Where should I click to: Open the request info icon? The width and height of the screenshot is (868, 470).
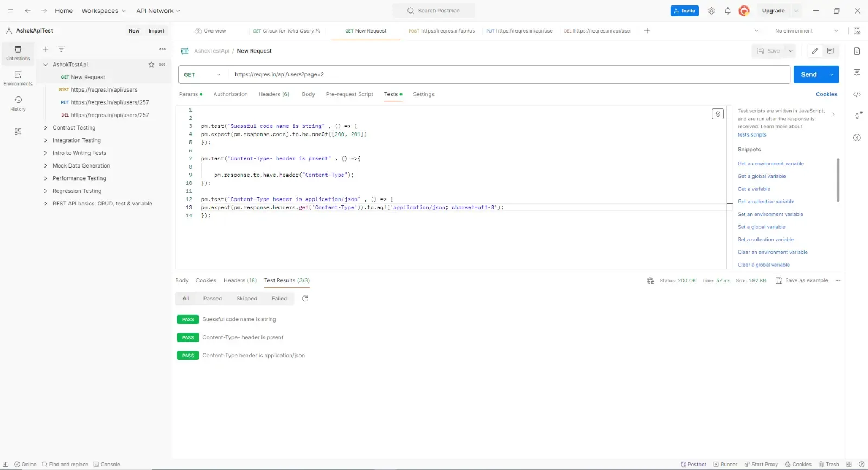click(x=857, y=138)
